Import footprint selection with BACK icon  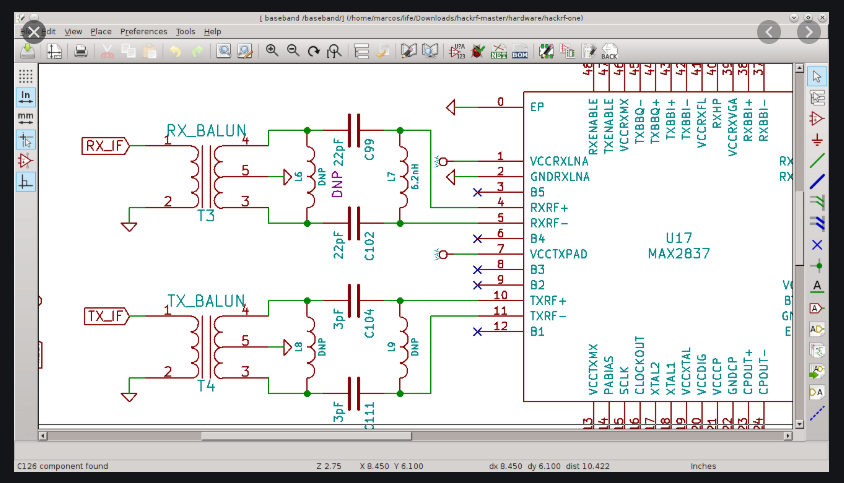[609, 51]
